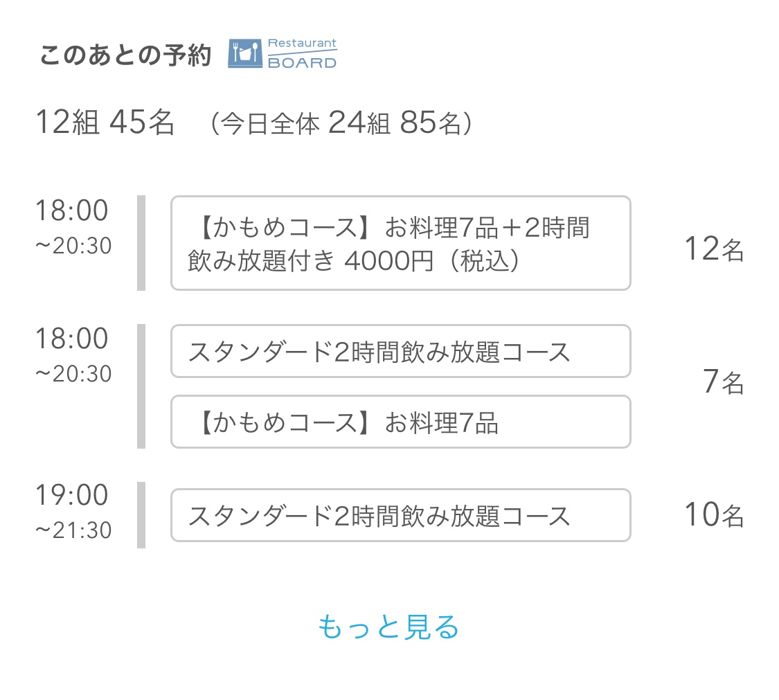
Task: Click the 今日全体 24組 85名 total
Action: pos(341,123)
